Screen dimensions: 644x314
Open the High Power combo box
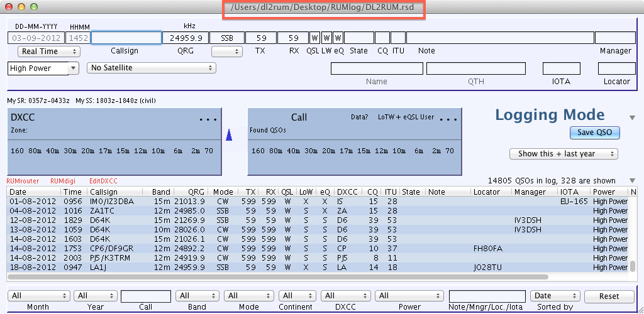pyautogui.click(x=43, y=68)
